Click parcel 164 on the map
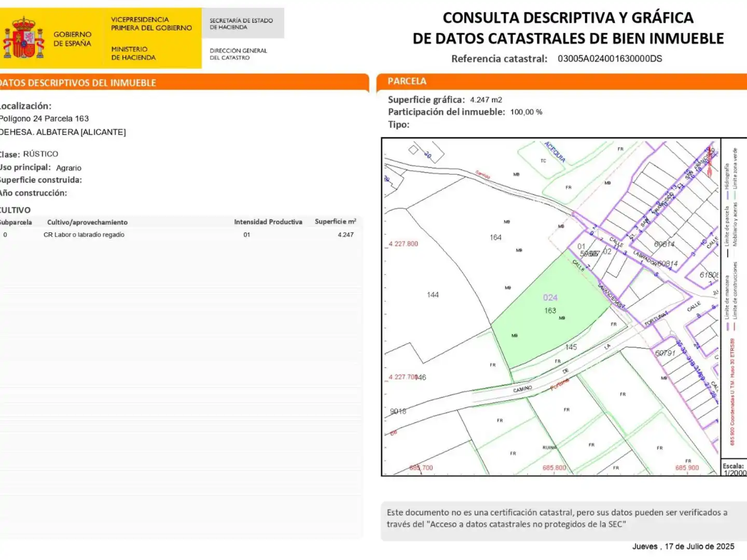The image size is (747, 560). tap(495, 237)
